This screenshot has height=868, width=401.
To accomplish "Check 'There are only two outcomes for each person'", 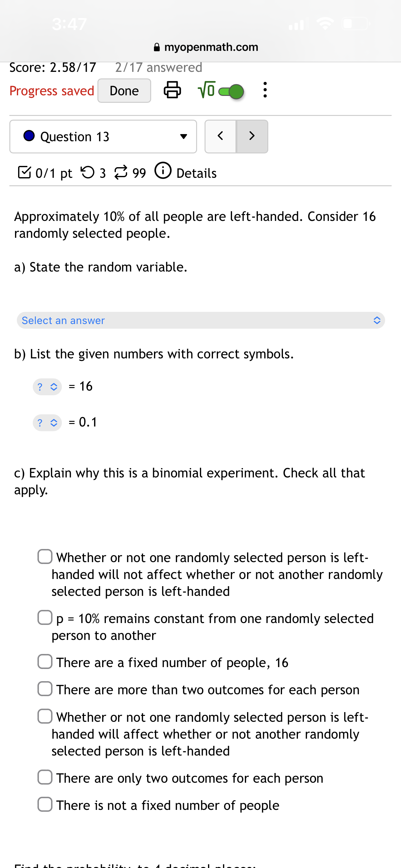I will (45, 777).
